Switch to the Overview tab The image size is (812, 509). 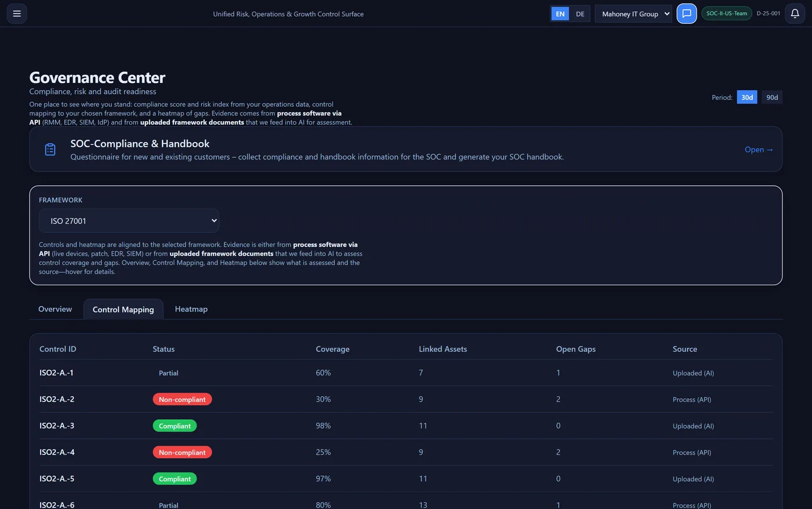tap(55, 309)
